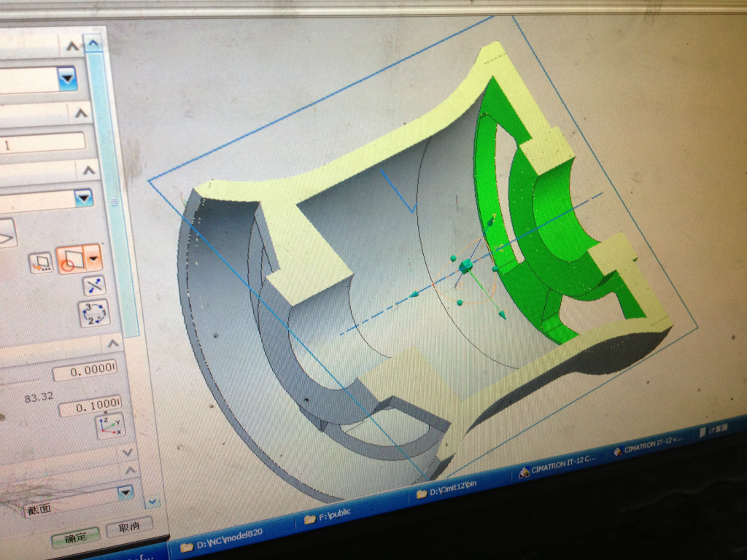This screenshot has width=747, height=560.
Task: Click the field containing the value 1
Action: pos(42,144)
